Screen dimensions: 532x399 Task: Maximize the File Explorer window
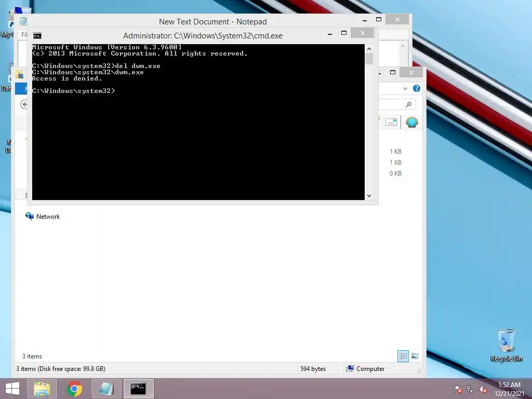point(393,72)
